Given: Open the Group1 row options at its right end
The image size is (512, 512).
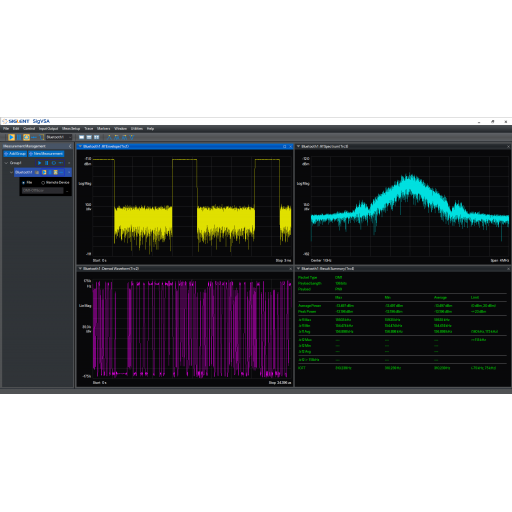Looking at the screenshot, I should pyautogui.click(x=69, y=163).
